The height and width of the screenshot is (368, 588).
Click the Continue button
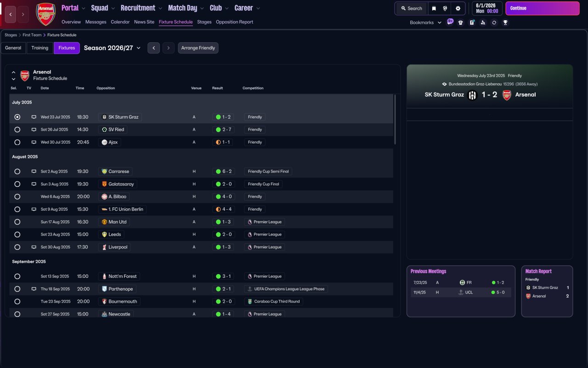click(x=543, y=8)
